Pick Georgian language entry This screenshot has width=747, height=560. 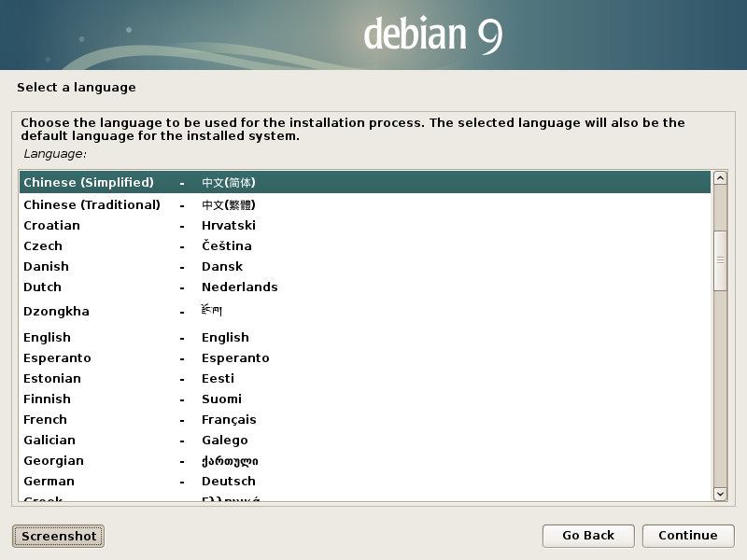pos(365,460)
